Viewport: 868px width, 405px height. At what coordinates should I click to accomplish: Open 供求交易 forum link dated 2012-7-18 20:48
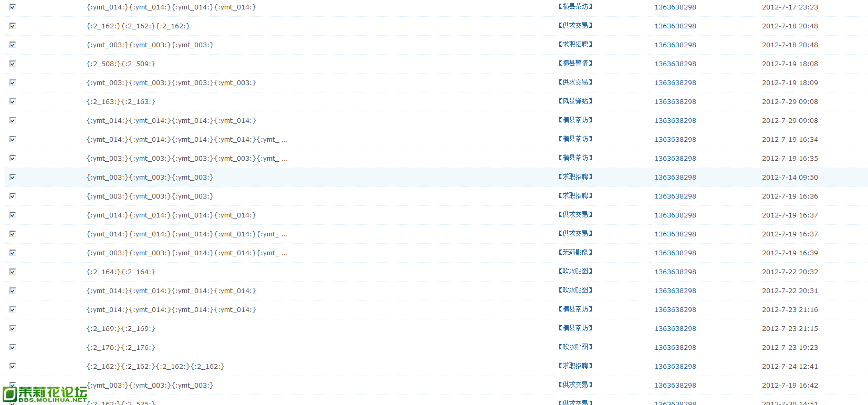coord(576,26)
